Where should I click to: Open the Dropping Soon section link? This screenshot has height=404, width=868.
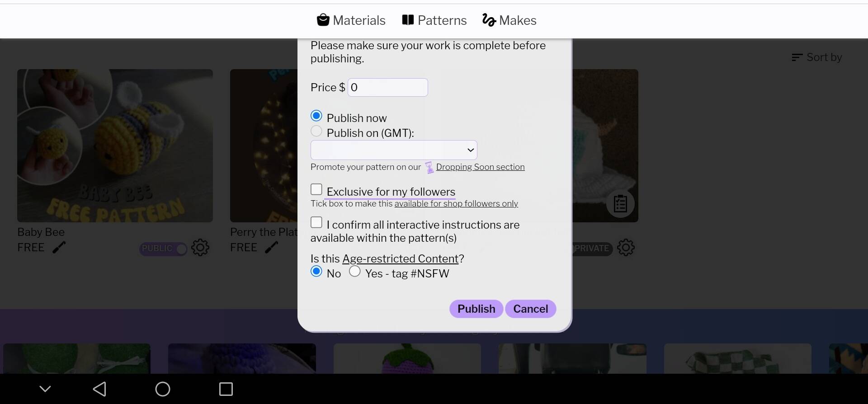click(480, 167)
